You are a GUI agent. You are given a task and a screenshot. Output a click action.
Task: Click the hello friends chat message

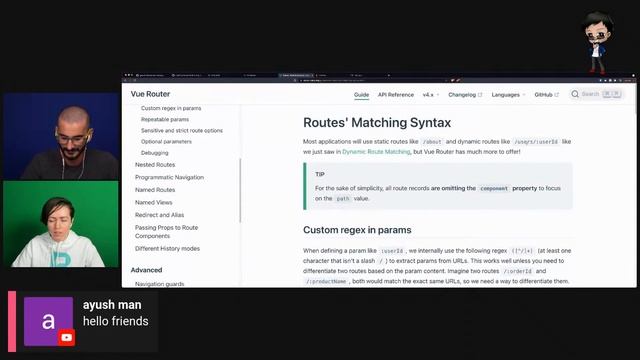pyautogui.click(x=116, y=321)
